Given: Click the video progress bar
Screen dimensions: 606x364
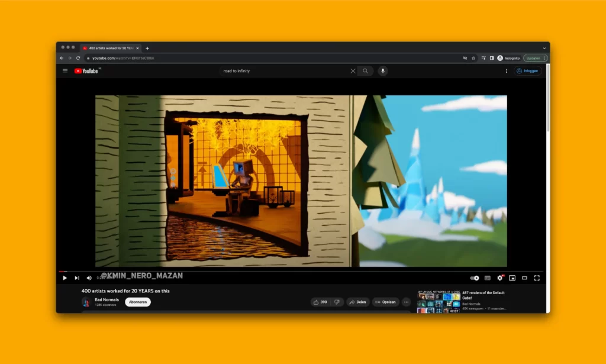Looking at the screenshot, I should 301,271.
